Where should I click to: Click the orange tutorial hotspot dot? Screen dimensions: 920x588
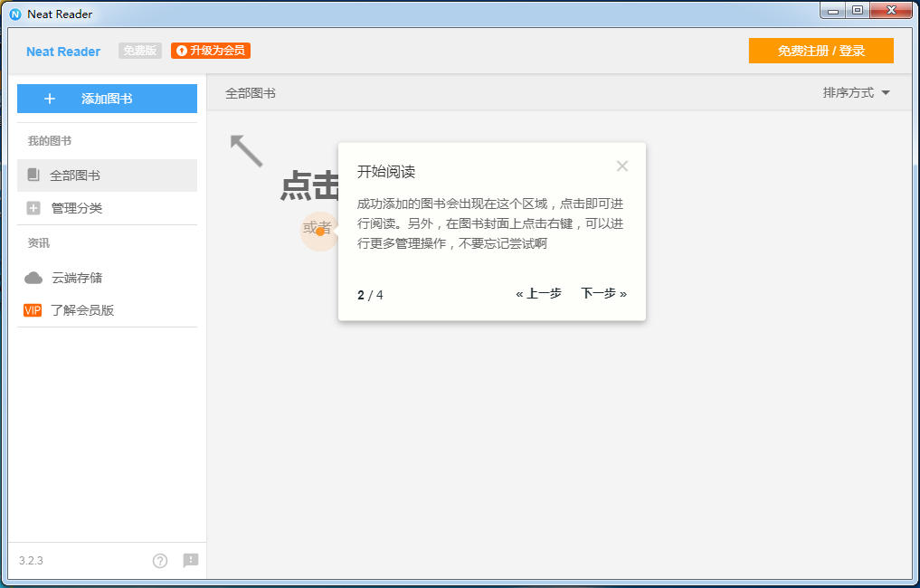[x=319, y=232]
